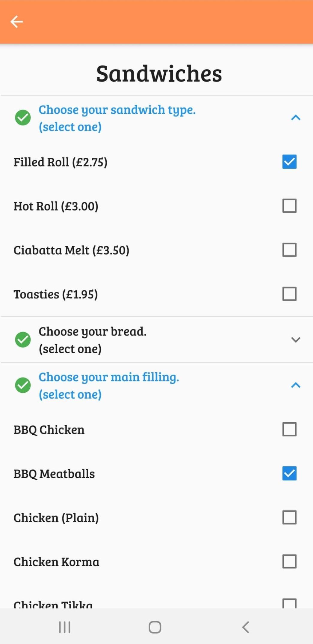
Task: Select the Ciabatta Melt checkbox
Action: coord(289,250)
